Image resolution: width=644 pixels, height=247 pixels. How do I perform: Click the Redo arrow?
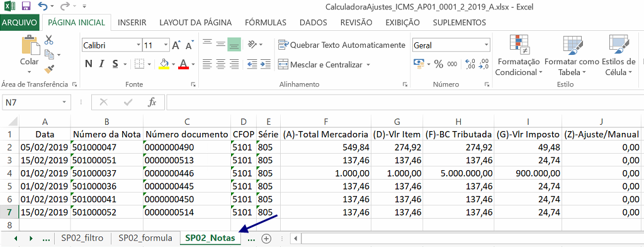coord(64,6)
